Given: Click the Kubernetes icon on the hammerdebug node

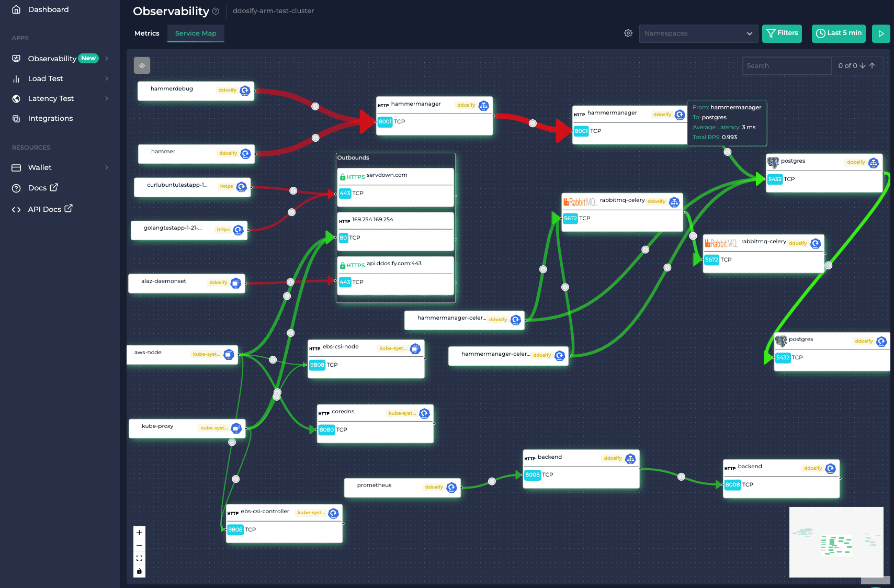Looking at the screenshot, I should [244, 90].
